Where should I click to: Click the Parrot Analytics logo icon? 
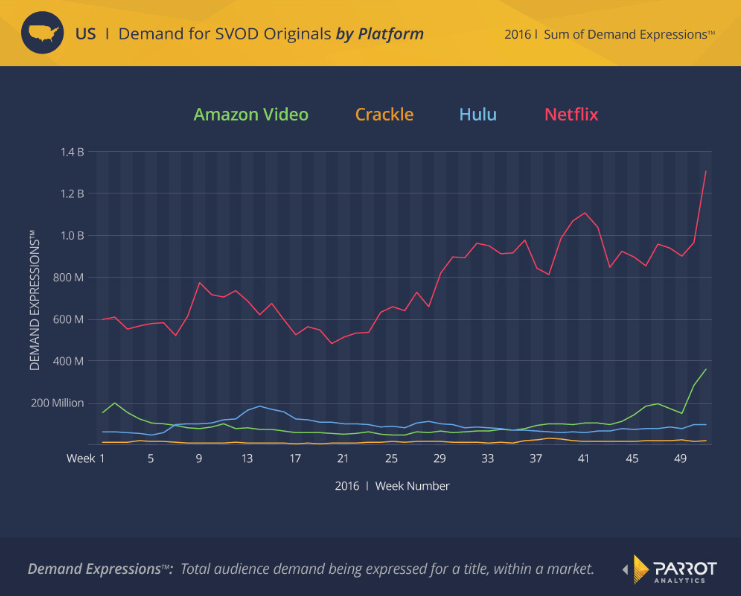click(x=641, y=569)
